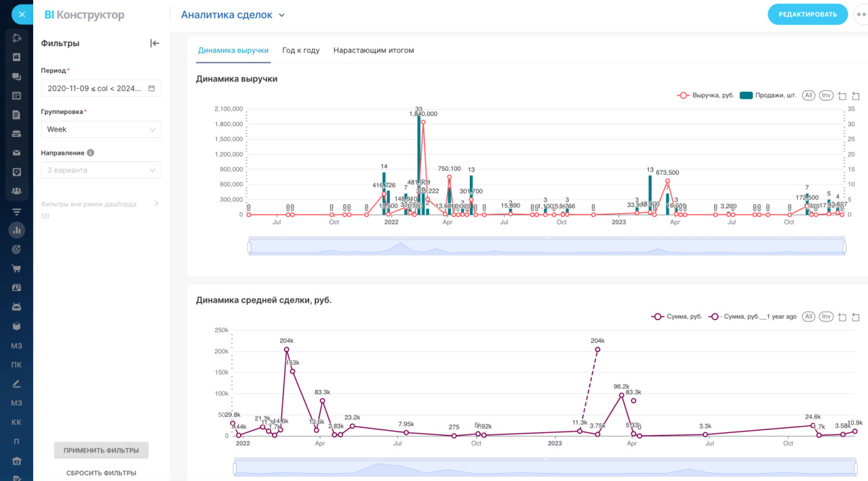Open the calendar icon in the Период field

[x=151, y=88]
